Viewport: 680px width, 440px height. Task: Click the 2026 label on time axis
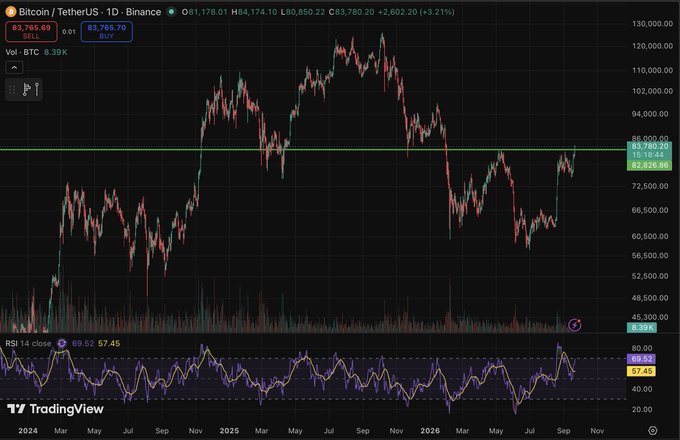430,431
